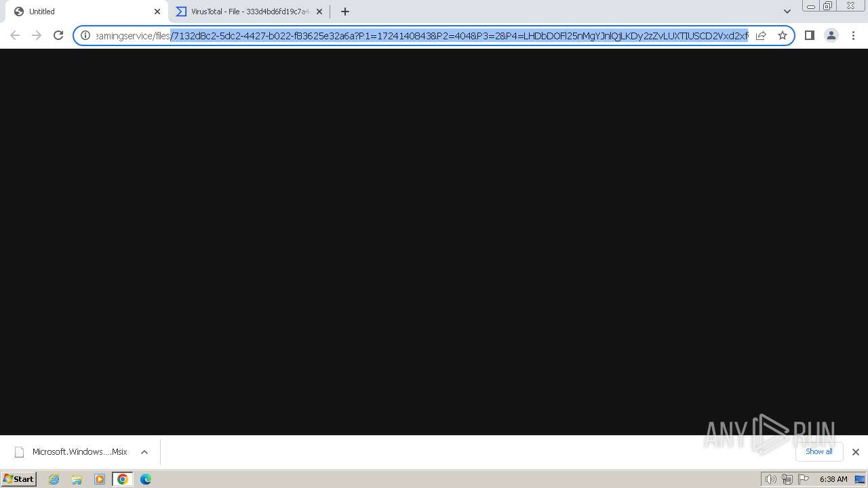Go forward to the next page

point(37,35)
